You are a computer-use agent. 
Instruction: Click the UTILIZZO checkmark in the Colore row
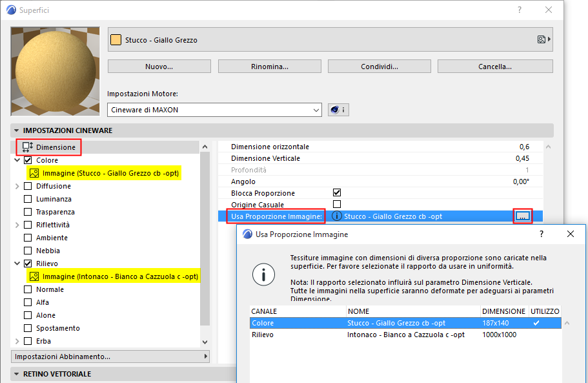[536, 323]
